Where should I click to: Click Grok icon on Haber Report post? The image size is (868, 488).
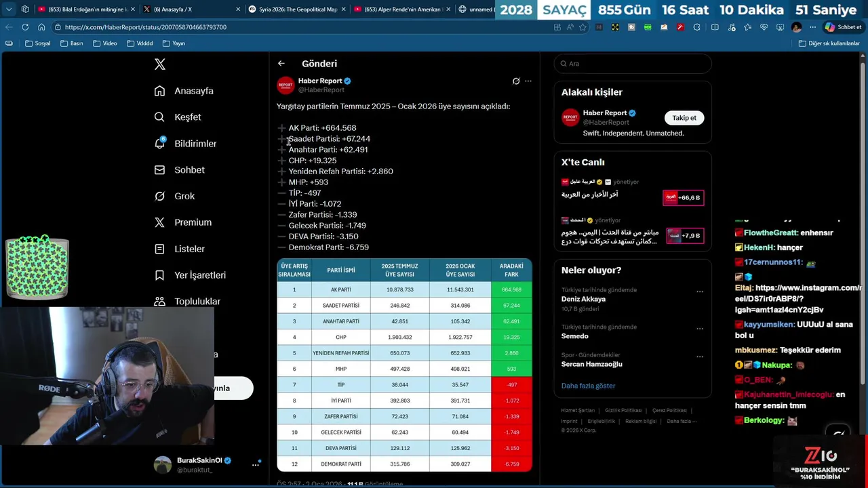(516, 81)
